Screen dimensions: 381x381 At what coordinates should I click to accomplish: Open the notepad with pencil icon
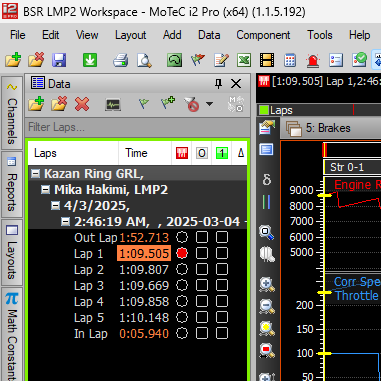click(221, 60)
